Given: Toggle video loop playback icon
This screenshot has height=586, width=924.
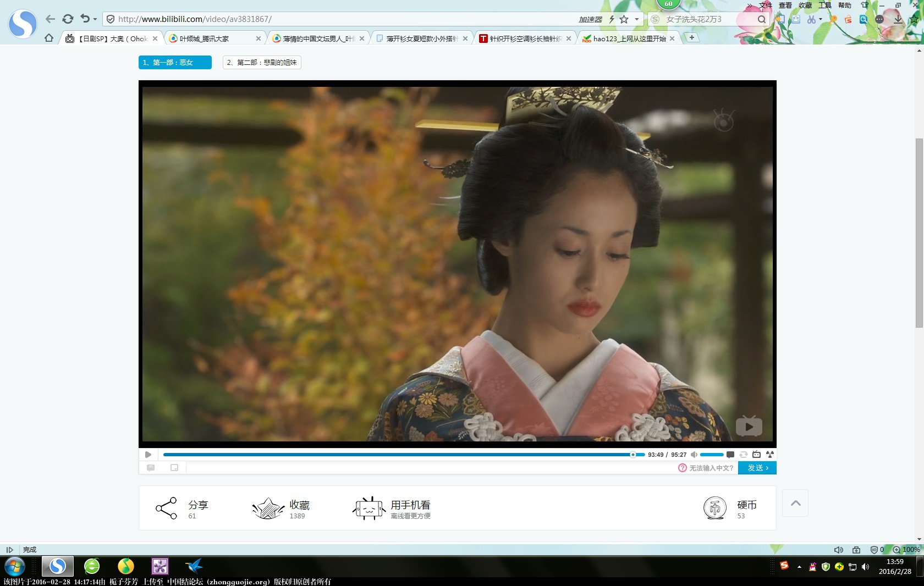Looking at the screenshot, I should [744, 455].
